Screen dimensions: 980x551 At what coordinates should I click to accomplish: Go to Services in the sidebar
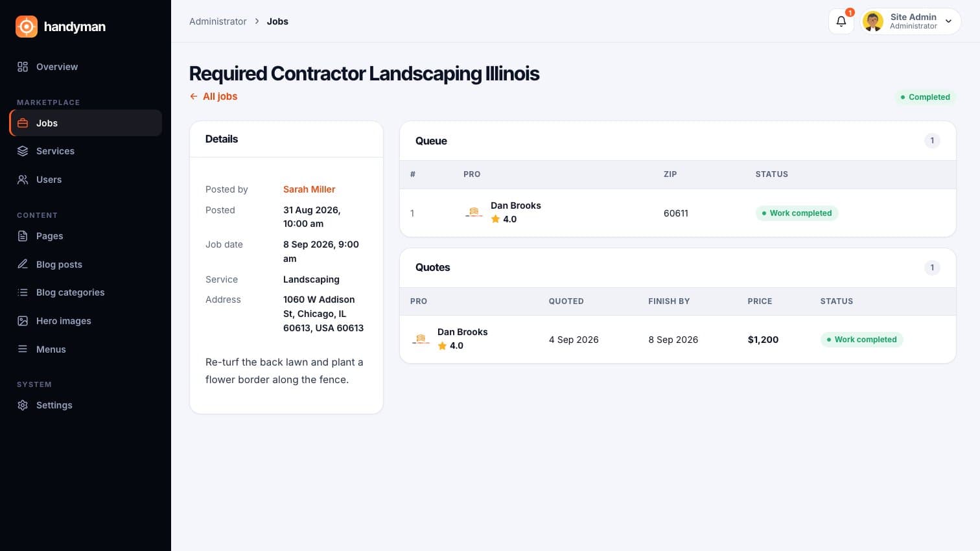86,151
